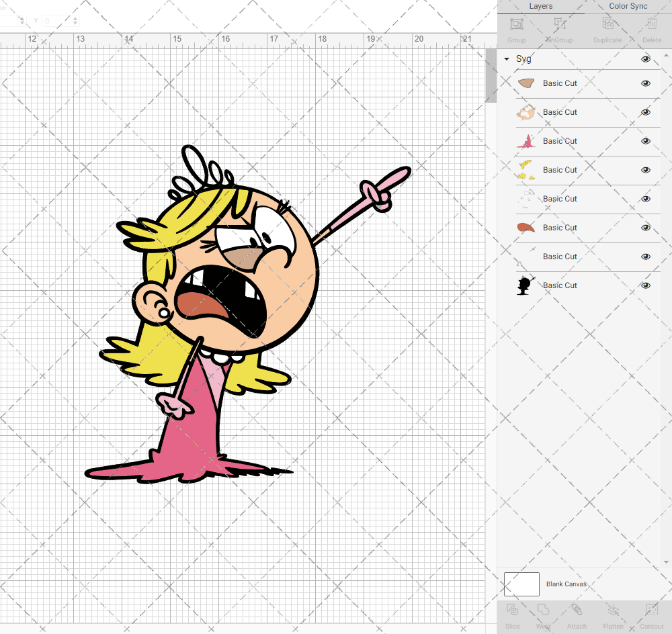The width and height of the screenshot is (672, 634).
Task: Click the Weld tool icon
Action: point(543,610)
